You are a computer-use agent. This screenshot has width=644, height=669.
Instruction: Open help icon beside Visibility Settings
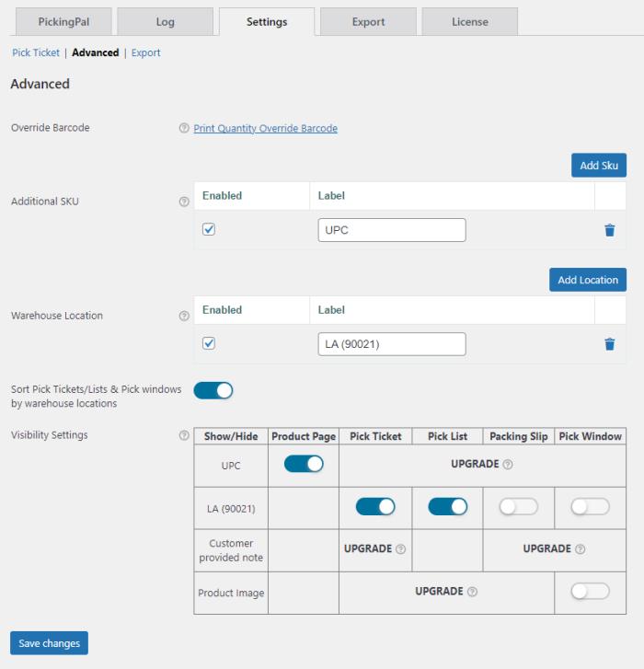pos(184,435)
